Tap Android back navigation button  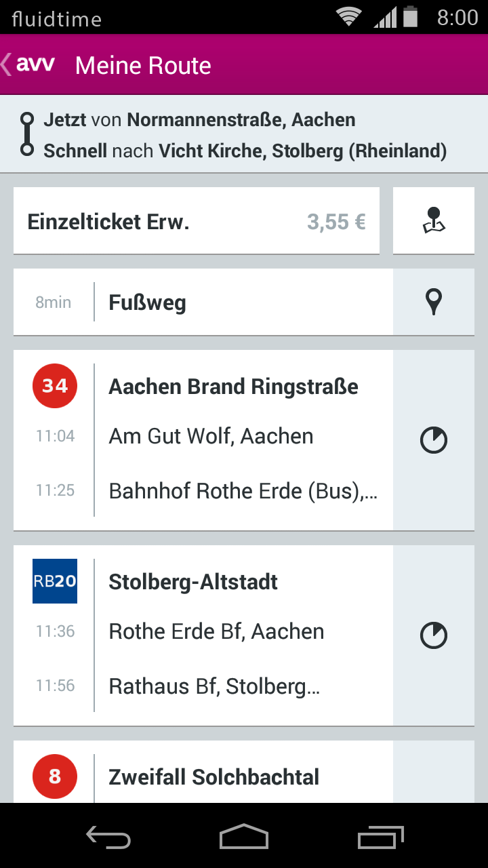(x=108, y=838)
